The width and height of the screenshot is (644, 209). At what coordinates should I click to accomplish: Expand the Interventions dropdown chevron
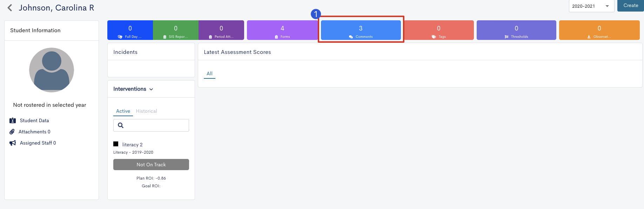pyautogui.click(x=151, y=89)
